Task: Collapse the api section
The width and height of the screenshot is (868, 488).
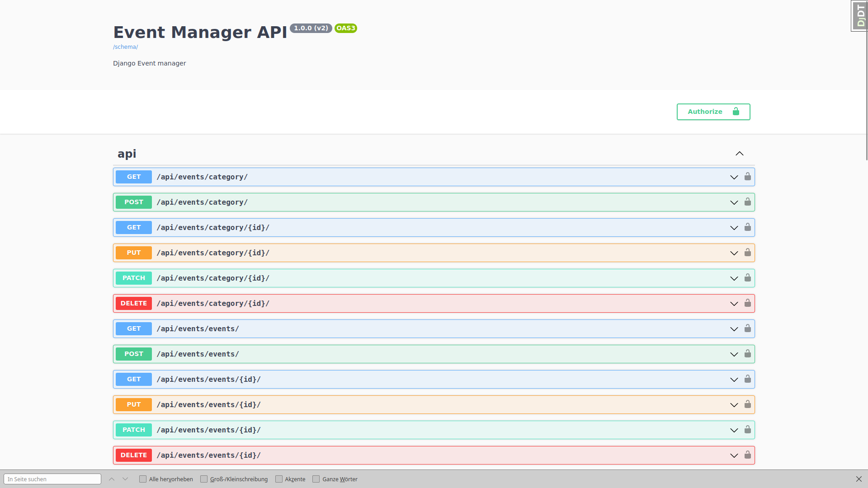Action: point(740,154)
